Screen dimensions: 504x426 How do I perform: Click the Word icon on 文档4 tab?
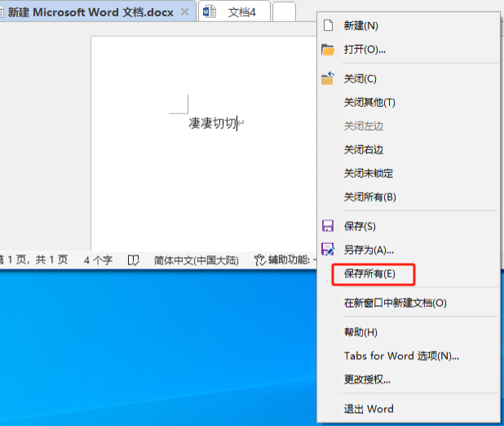210,12
